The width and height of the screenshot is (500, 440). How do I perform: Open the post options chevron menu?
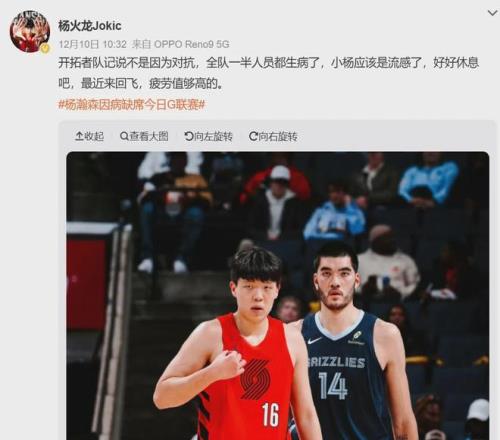coord(492,13)
